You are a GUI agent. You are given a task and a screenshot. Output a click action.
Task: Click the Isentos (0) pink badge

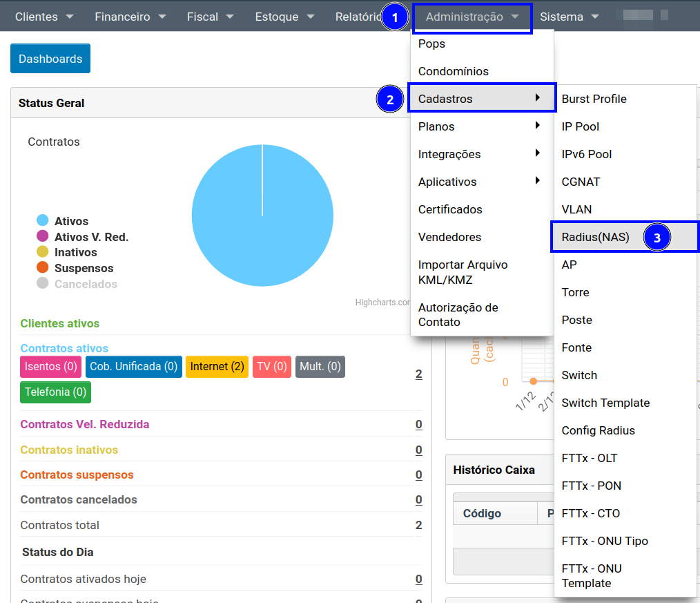point(51,367)
